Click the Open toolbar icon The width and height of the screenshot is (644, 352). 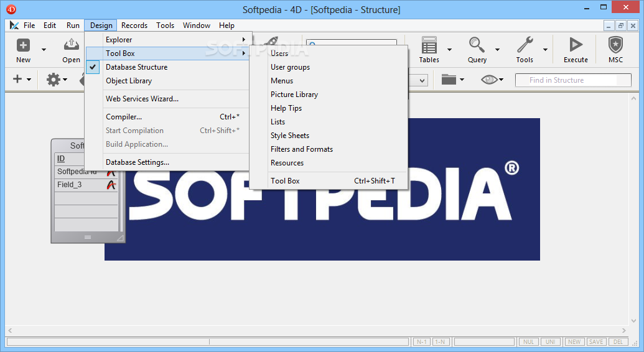click(x=71, y=45)
